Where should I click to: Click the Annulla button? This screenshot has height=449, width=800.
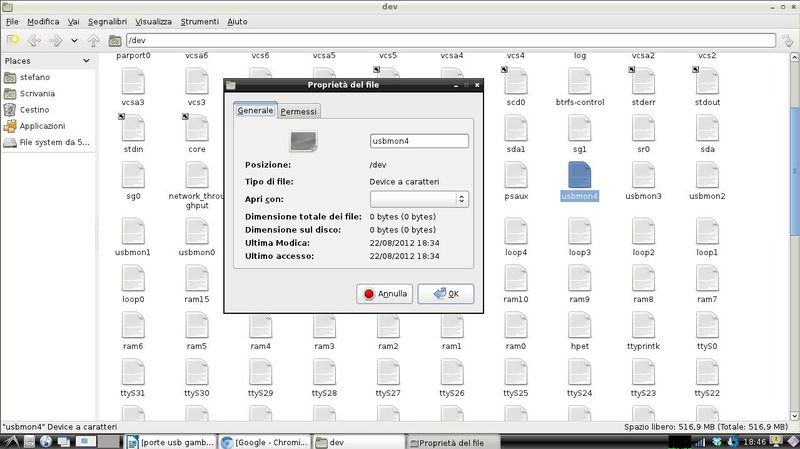click(385, 293)
